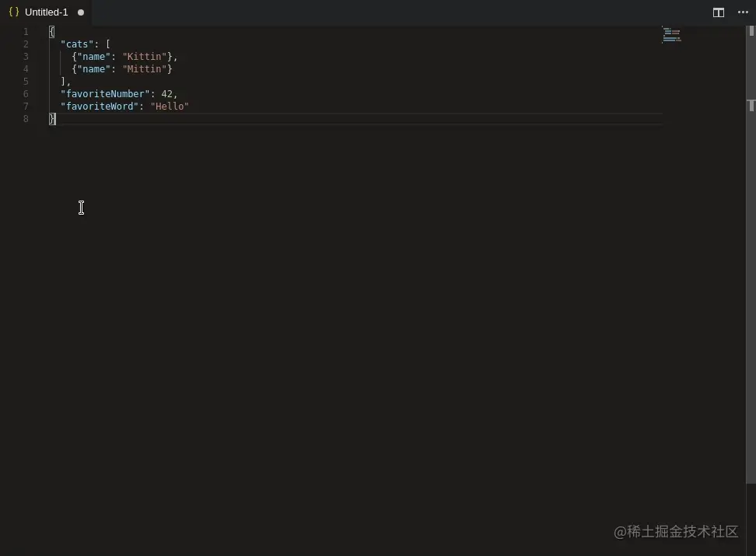Image resolution: width=756 pixels, height=556 pixels.
Task: Select the Untitled-1 editor tab
Action: [47, 12]
